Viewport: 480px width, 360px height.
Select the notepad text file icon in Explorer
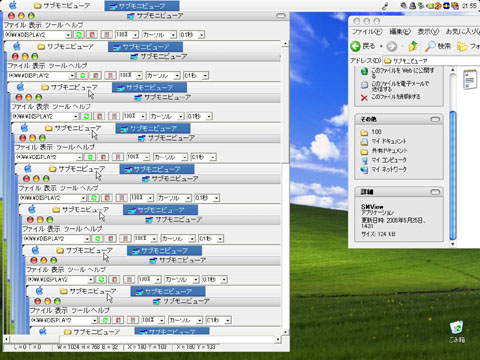[x=470, y=79]
